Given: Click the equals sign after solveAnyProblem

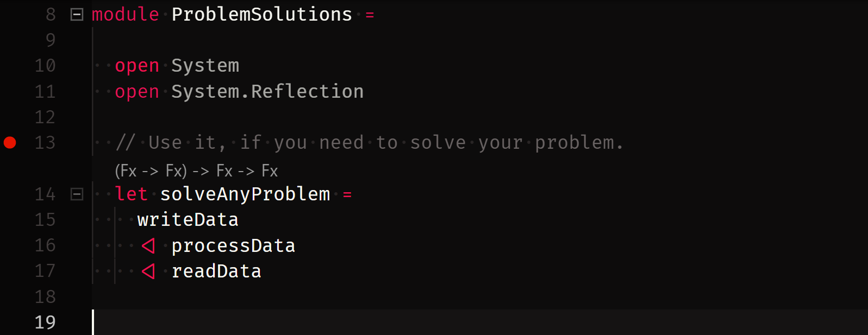Looking at the screenshot, I should coord(347,194).
